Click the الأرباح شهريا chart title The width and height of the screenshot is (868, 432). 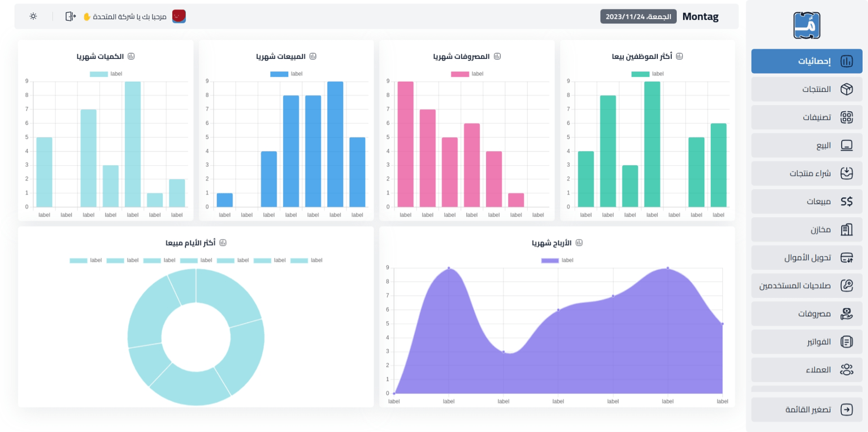tap(552, 243)
